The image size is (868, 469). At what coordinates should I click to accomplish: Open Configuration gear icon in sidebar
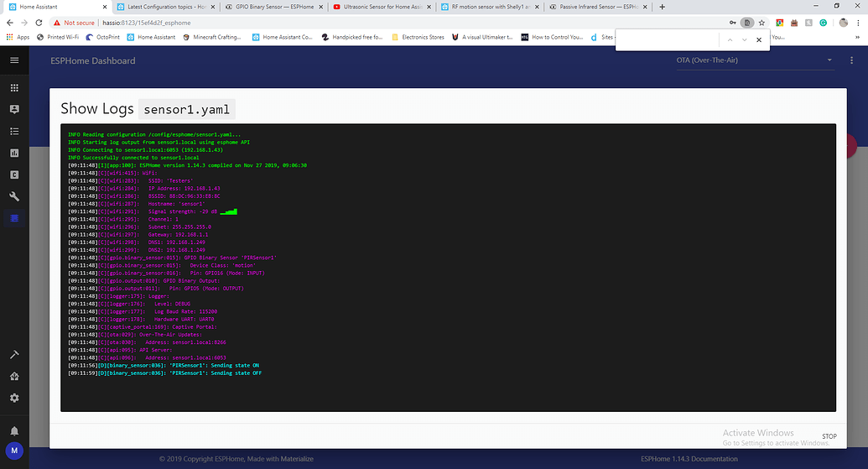click(x=14, y=399)
